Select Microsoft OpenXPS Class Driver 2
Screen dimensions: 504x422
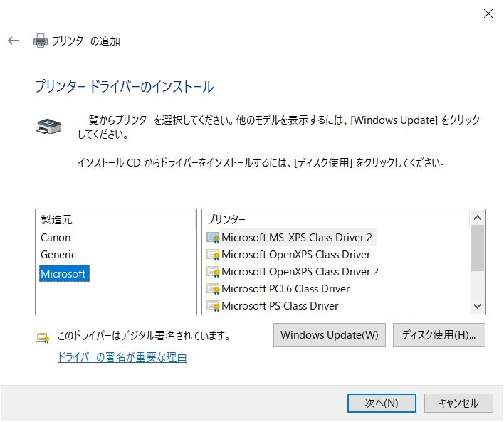300,272
